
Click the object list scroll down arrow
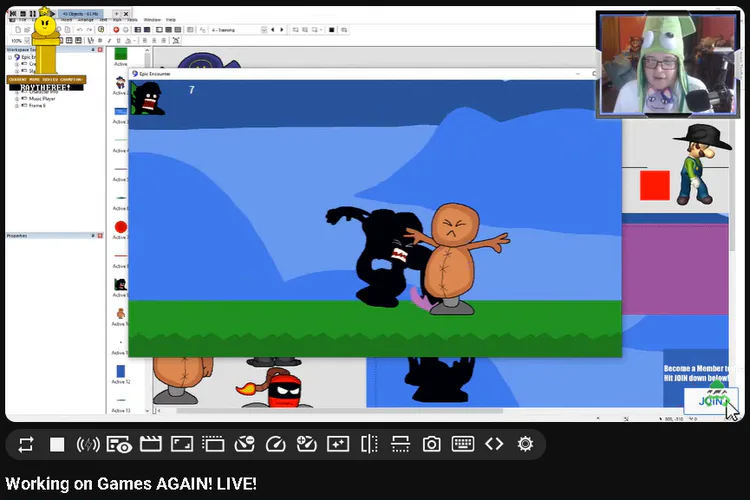pos(147,411)
